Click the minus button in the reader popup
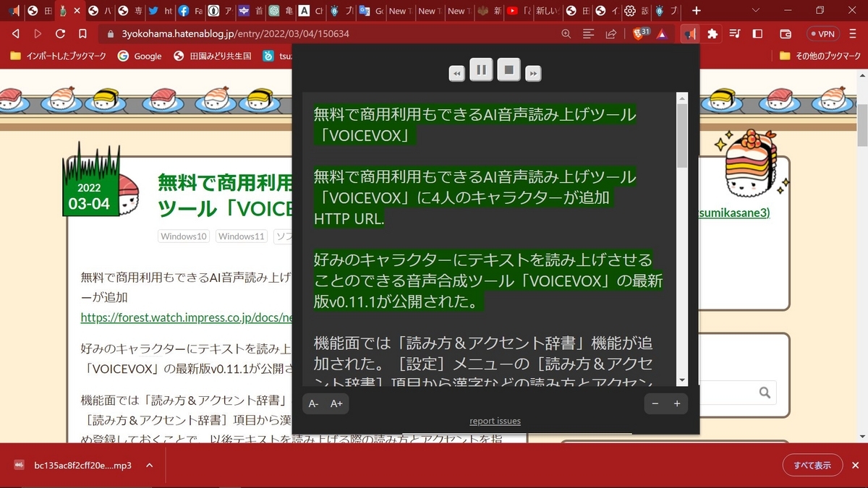Viewport: 868px width, 488px height. tap(655, 403)
